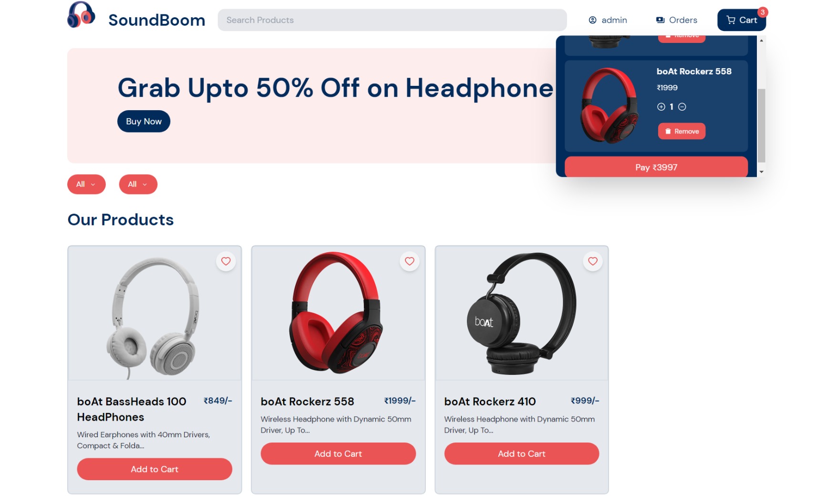The width and height of the screenshot is (837, 504).
Task: Remove boAt Rockerz 558 from cart
Action: point(682,131)
